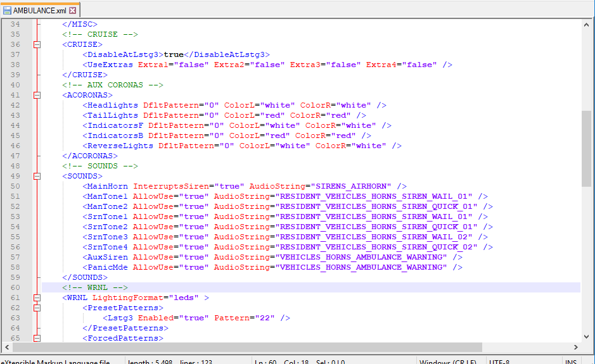This screenshot has width=595, height=364.
Task: Click the length and lines status field
Action: (170, 361)
